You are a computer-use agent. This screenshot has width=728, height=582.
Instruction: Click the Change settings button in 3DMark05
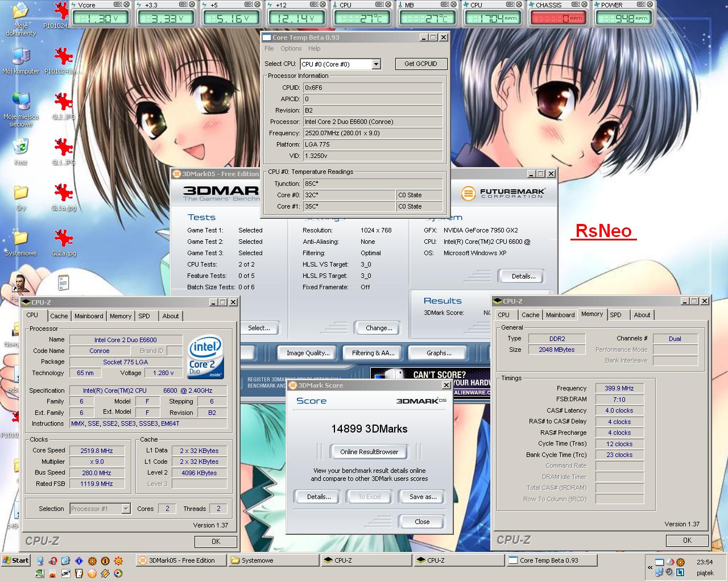[x=379, y=328]
